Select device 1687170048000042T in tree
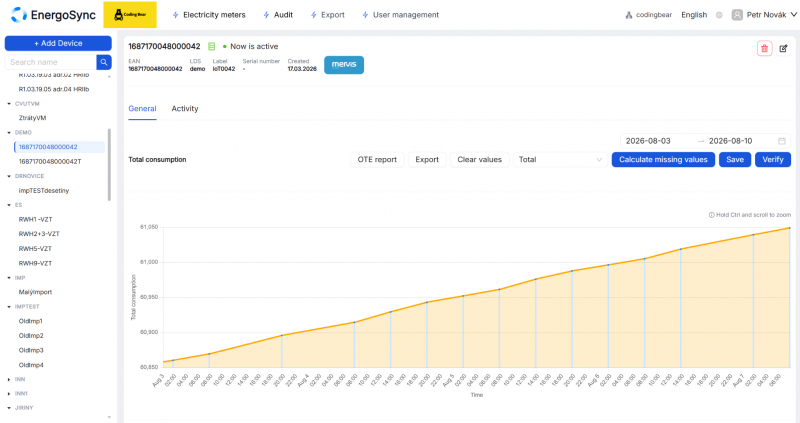This screenshot has width=800, height=423. click(x=50, y=161)
